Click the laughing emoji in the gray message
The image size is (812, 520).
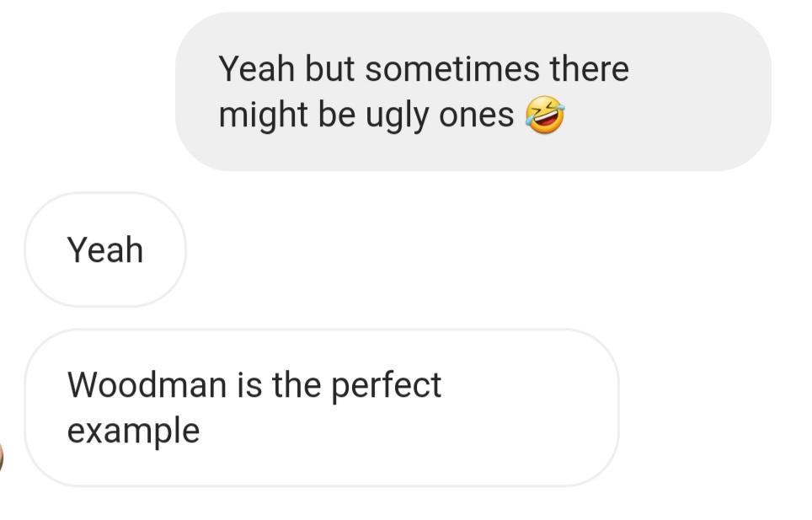(x=544, y=115)
